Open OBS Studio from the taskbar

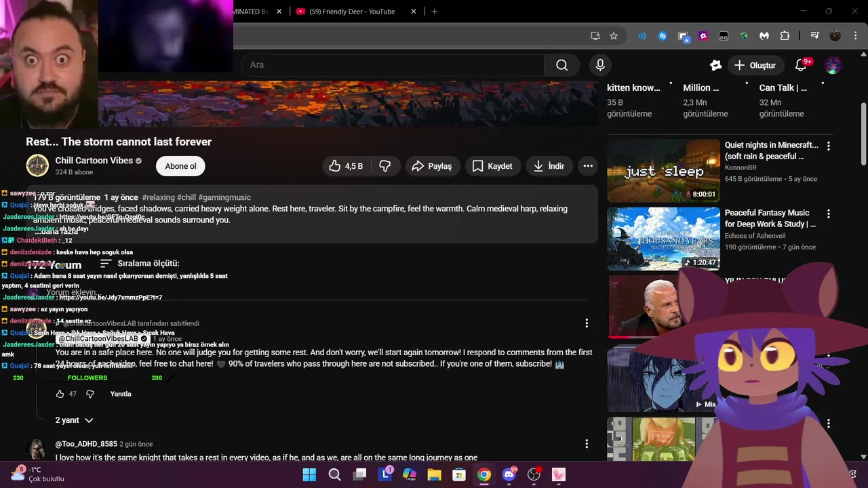(534, 474)
